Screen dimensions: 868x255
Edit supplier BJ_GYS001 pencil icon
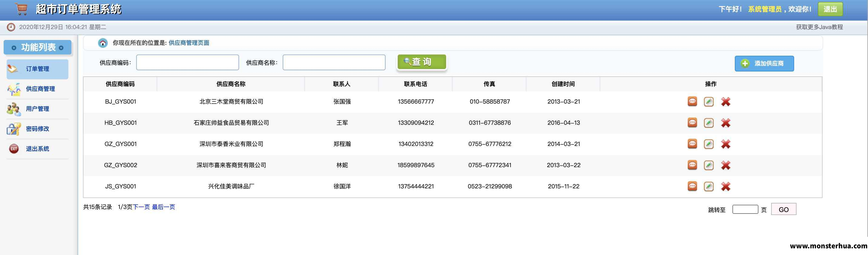coord(709,101)
